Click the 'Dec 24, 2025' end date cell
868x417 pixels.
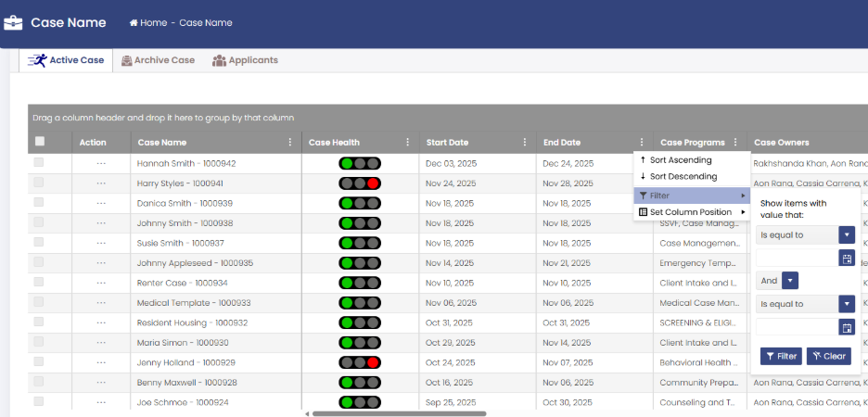tap(568, 164)
